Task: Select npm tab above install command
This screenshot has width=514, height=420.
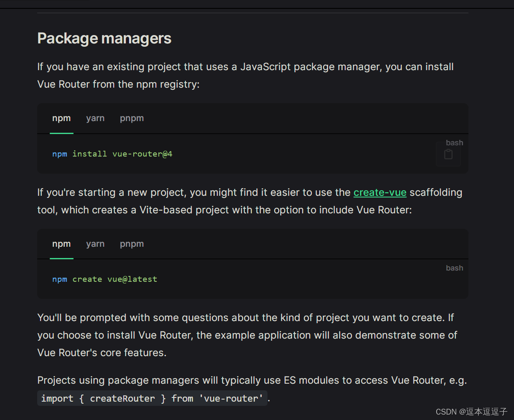Action: (61, 118)
